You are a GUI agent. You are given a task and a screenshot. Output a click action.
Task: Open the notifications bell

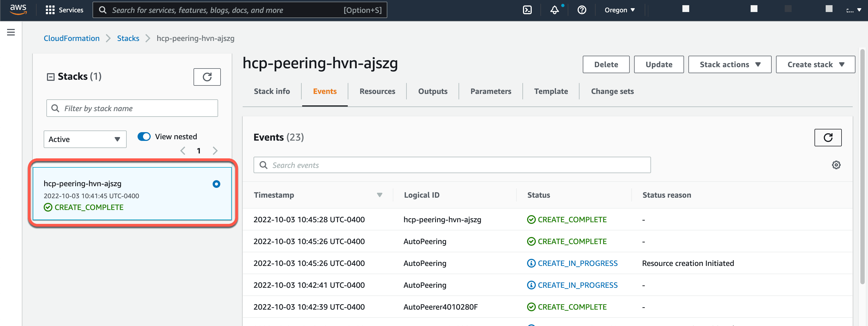[x=554, y=10]
